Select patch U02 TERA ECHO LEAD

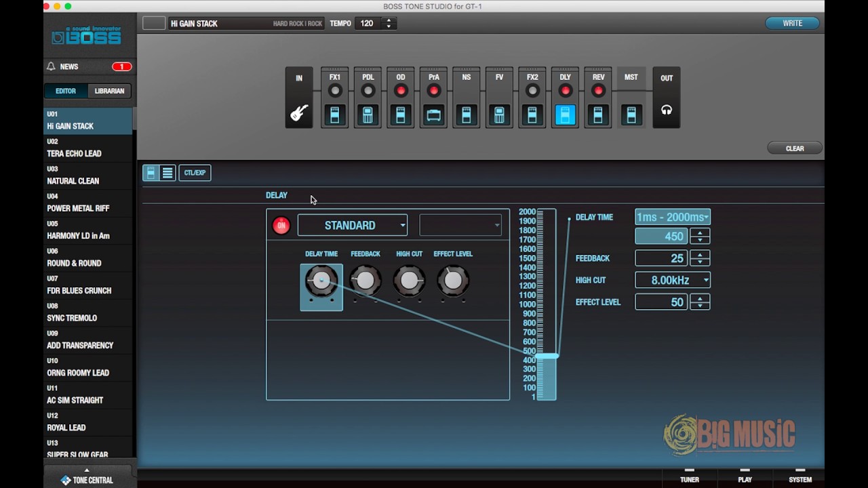pos(88,148)
